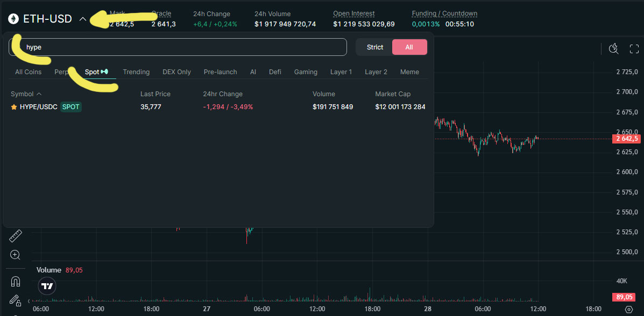This screenshot has width=644, height=316.
Task: Click the TradingView logo badge
Action: [x=47, y=286]
